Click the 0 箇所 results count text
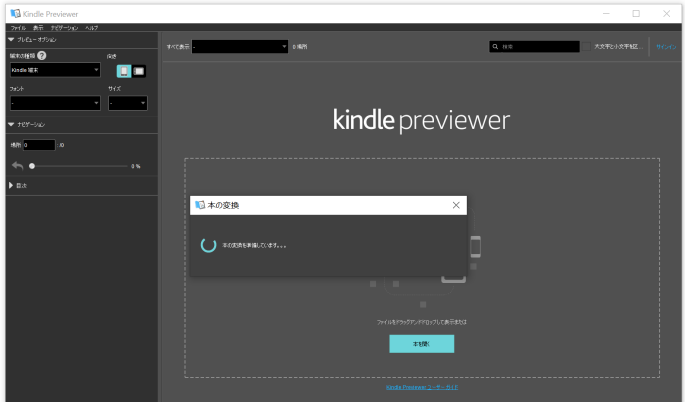Viewport: 685px width, 402px height. 300,46
